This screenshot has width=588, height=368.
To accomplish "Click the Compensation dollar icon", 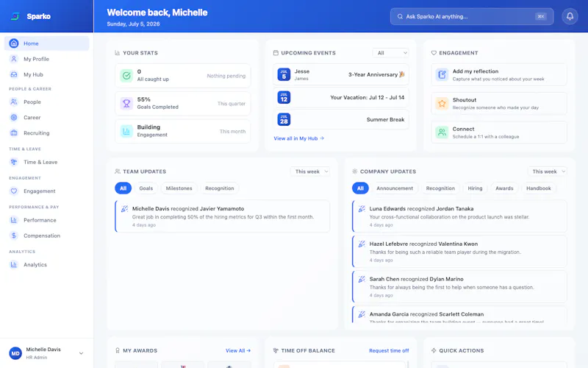I will coord(14,236).
